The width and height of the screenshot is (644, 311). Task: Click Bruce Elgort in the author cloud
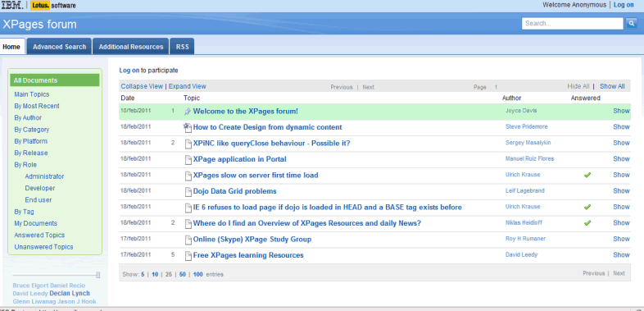coord(30,286)
